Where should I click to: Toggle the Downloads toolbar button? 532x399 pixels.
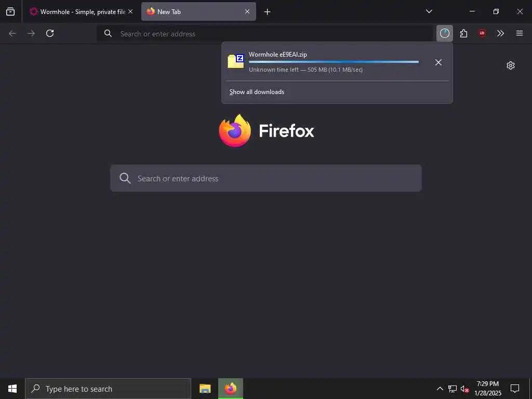[445, 33]
